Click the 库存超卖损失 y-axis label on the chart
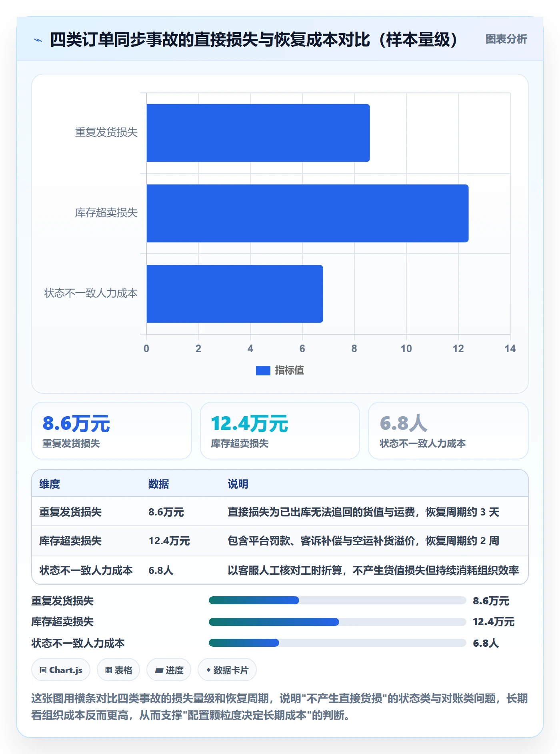The image size is (560, 754). pyautogui.click(x=106, y=213)
